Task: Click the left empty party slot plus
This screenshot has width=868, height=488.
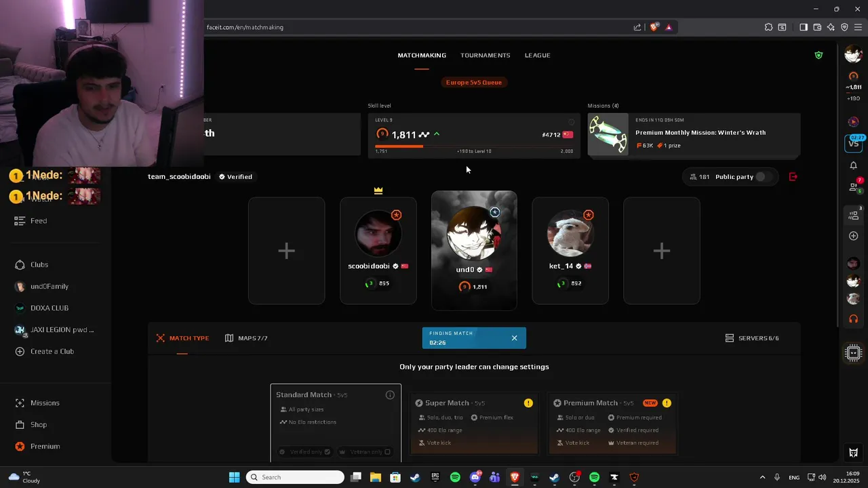Action: (286, 251)
